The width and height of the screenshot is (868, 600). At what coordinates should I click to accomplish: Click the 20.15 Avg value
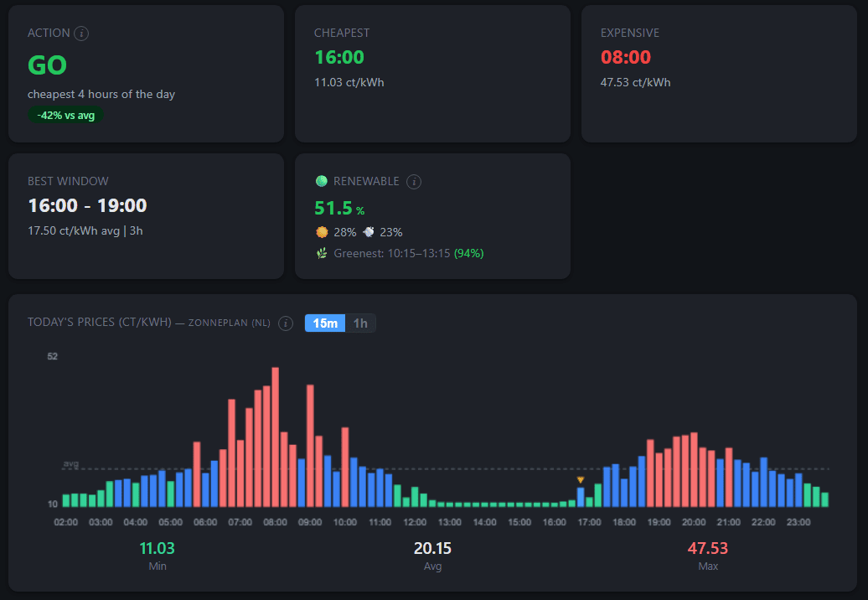tap(432, 548)
